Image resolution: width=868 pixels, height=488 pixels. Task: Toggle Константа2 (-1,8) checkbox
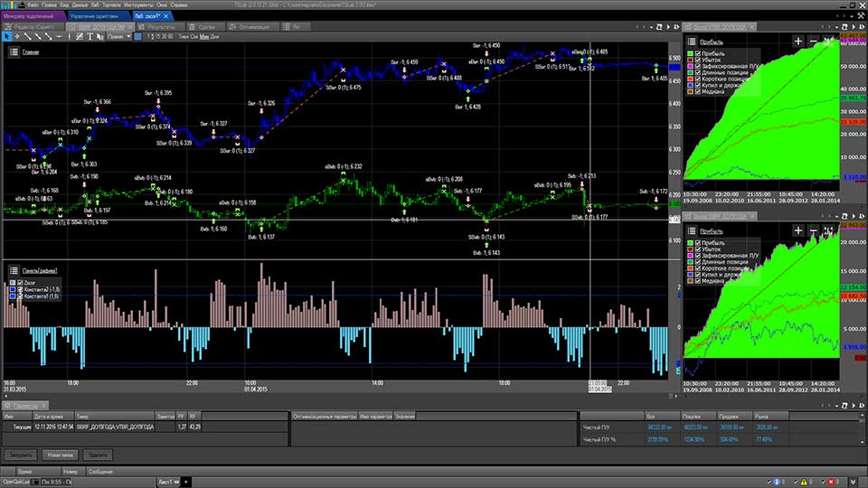pos(20,289)
